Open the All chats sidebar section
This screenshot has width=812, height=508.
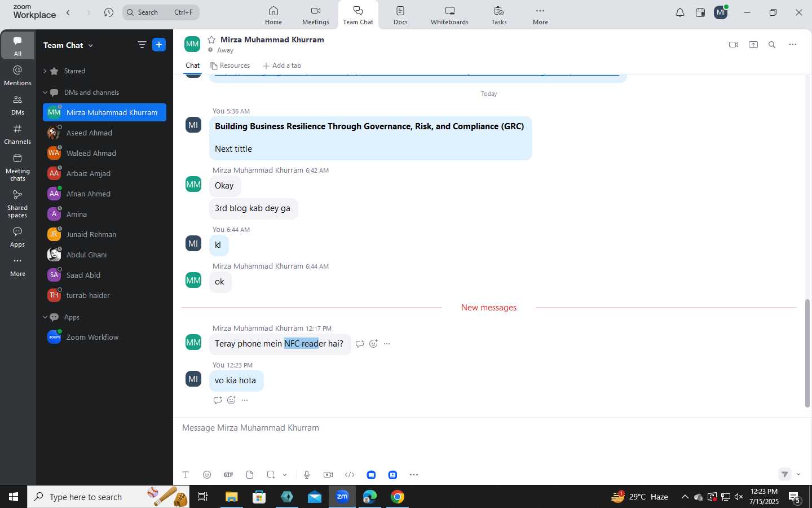17,45
